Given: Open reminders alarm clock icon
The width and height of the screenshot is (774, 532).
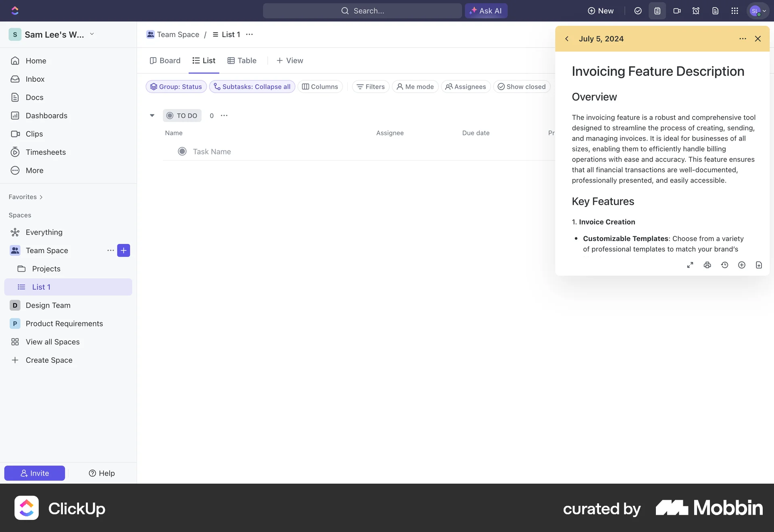Looking at the screenshot, I should point(696,11).
